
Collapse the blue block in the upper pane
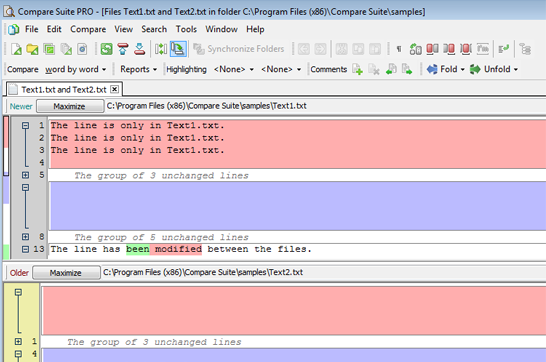coord(25,187)
